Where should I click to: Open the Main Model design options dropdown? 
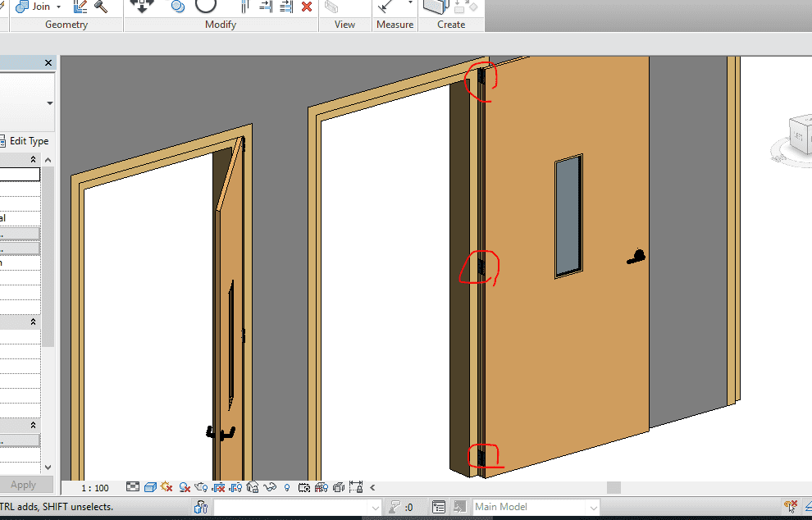pos(591,507)
